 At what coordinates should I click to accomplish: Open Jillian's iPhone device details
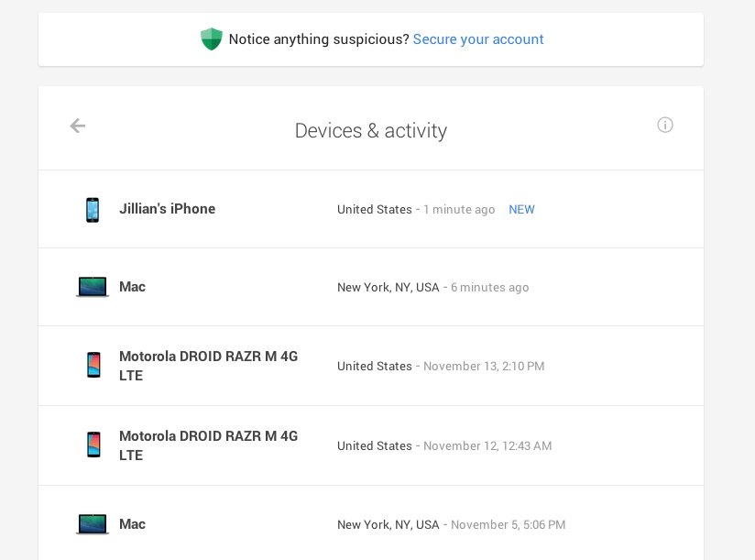(x=167, y=209)
